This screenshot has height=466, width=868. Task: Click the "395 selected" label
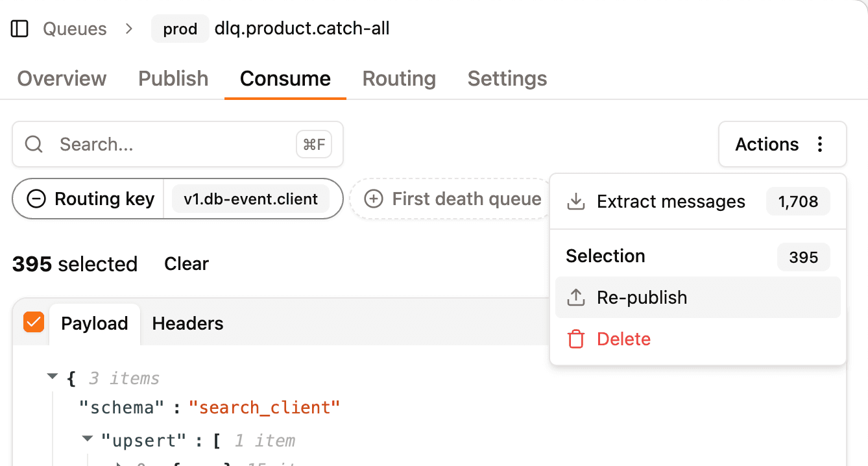(75, 264)
